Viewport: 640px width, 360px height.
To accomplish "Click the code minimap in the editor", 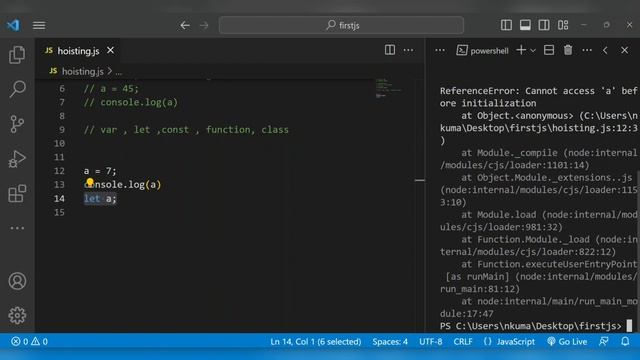I will pyautogui.click(x=388, y=88).
